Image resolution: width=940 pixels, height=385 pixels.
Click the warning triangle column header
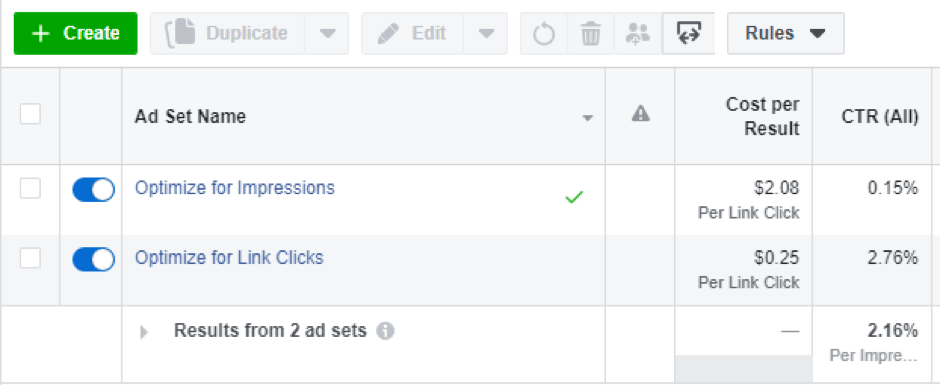tap(641, 113)
